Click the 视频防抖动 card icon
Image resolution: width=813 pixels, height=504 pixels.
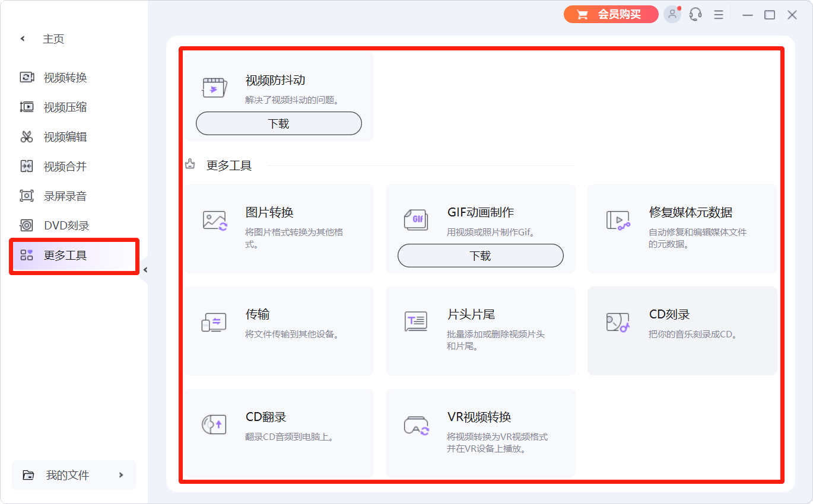click(x=214, y=87)
